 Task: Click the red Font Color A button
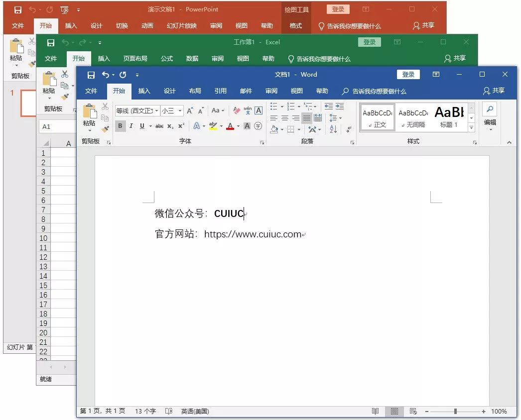[230, 126]
